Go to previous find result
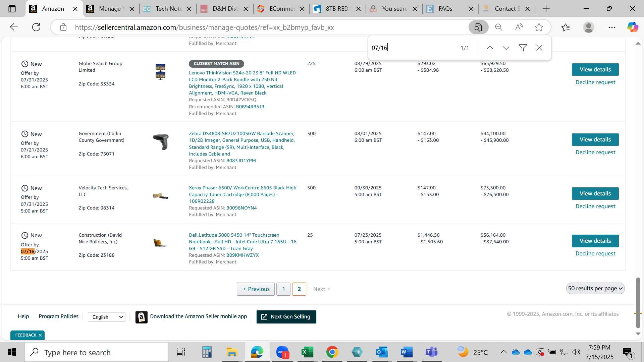This screenshot has width=644, height=362. [x=490, y=48]
